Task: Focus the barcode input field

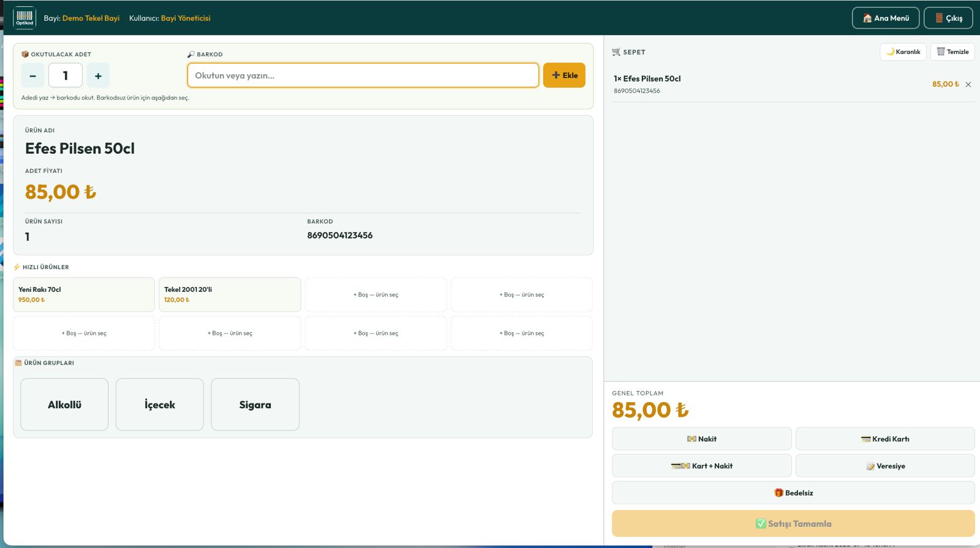Action: 363,75
